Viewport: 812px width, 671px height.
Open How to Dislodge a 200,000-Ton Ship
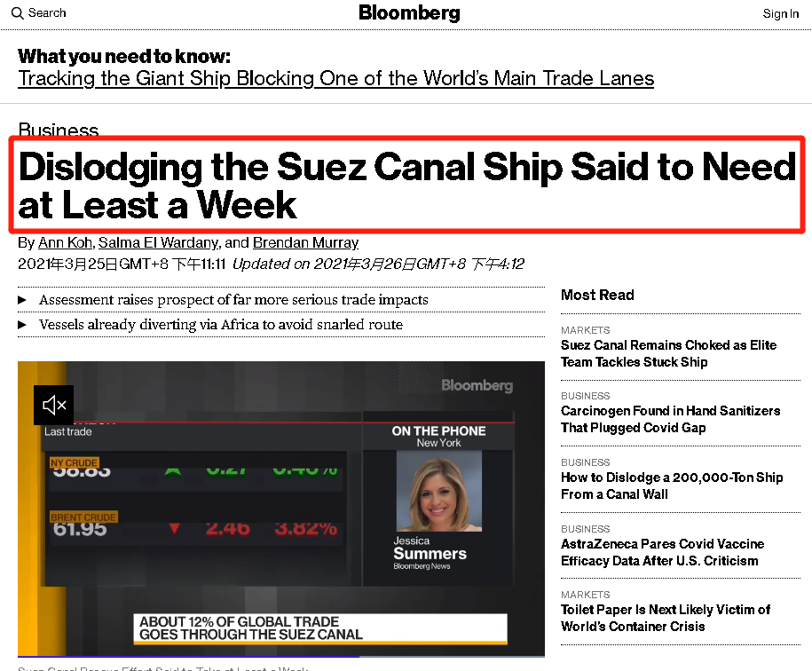672,485
